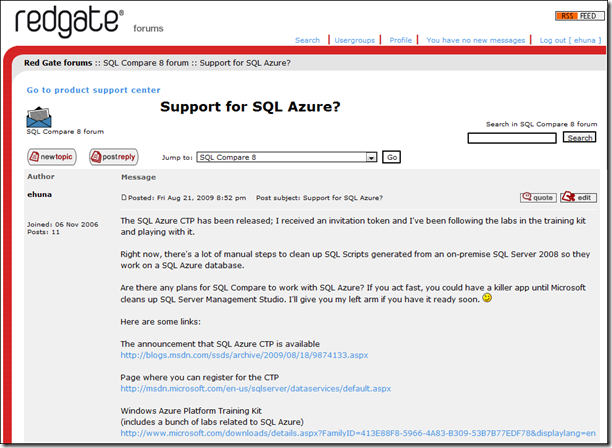This screenshot has height=448, width=612.
Task: Click the Author column header
Action: pyautogui.click(x=41, y=176)
